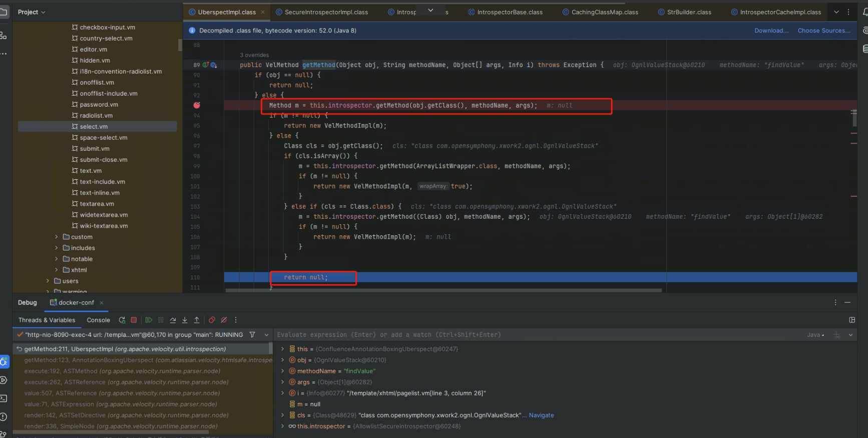
Task: Rerun the docker-conf debug session
Action: click(x=122, y=320)
